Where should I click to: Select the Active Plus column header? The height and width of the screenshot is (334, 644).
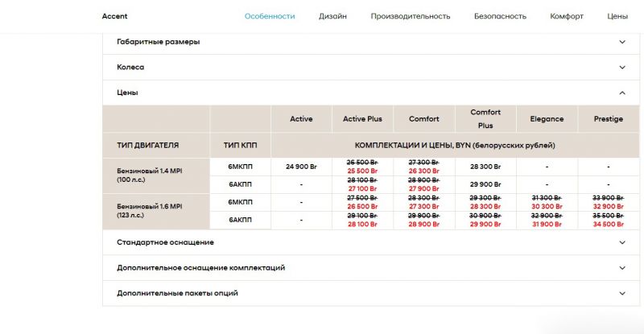click(x=362, y=119)
